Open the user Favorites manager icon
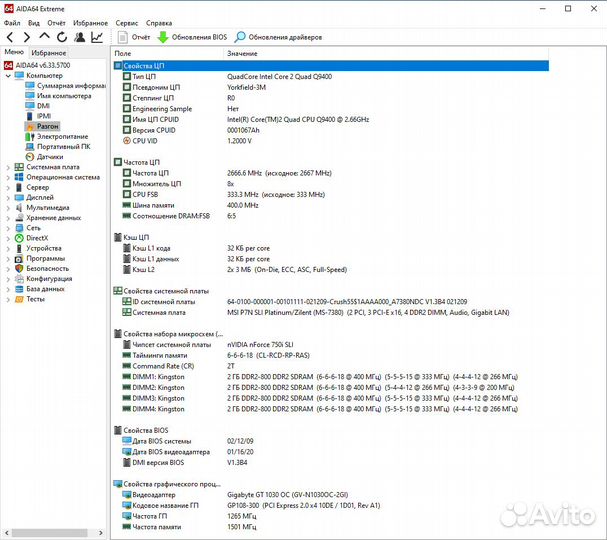The width and height of the screenshot is (607, 540). tap(79, 37)
